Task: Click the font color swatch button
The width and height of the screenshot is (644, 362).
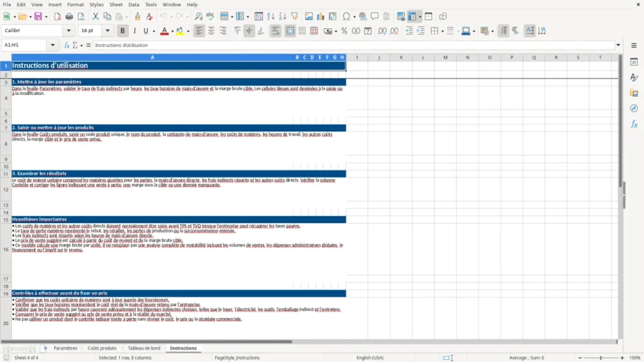Action: 164,31
